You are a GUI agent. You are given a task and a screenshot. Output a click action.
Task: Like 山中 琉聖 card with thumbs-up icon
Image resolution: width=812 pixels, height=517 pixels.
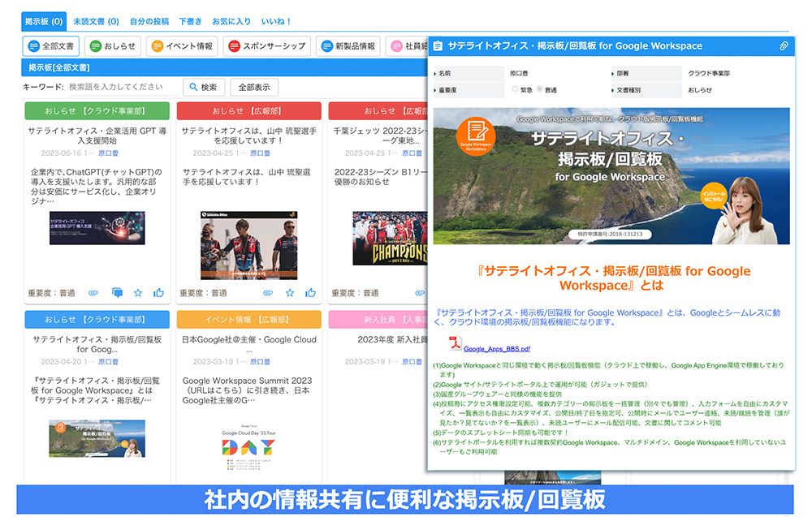[311, 293]
